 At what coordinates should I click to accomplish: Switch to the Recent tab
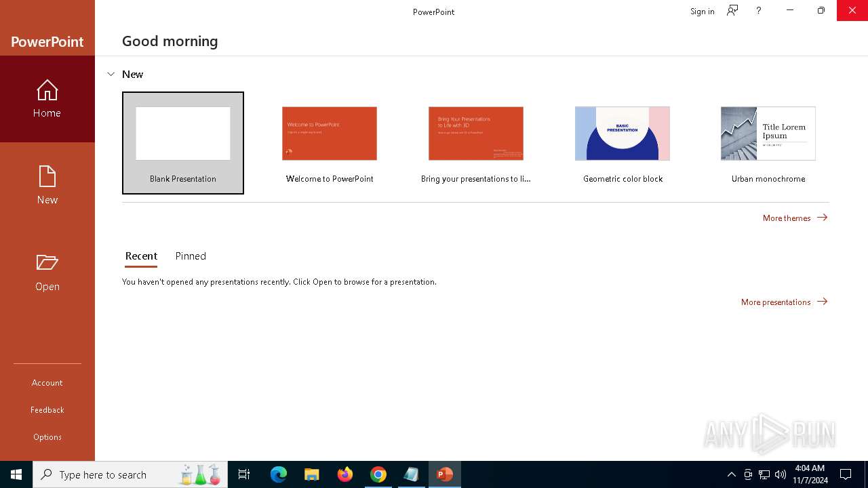(x=141, y=256)
